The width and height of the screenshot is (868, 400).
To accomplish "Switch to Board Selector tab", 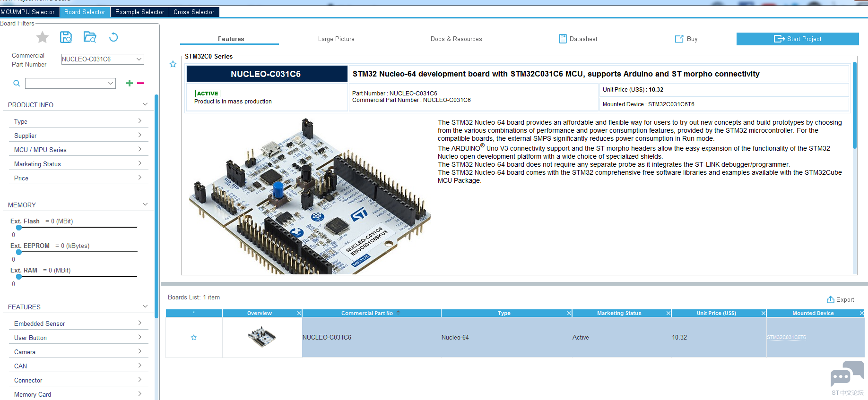I will [x=85, y=12].
